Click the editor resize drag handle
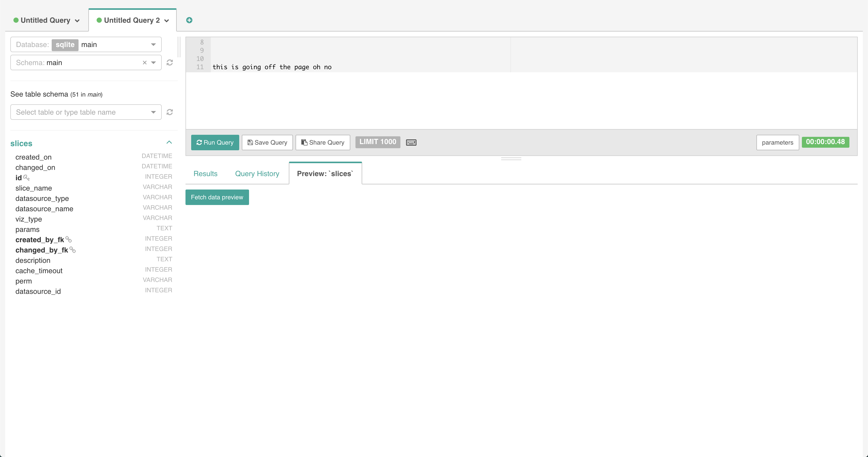868x457 pixels. (x=511, y=159)
